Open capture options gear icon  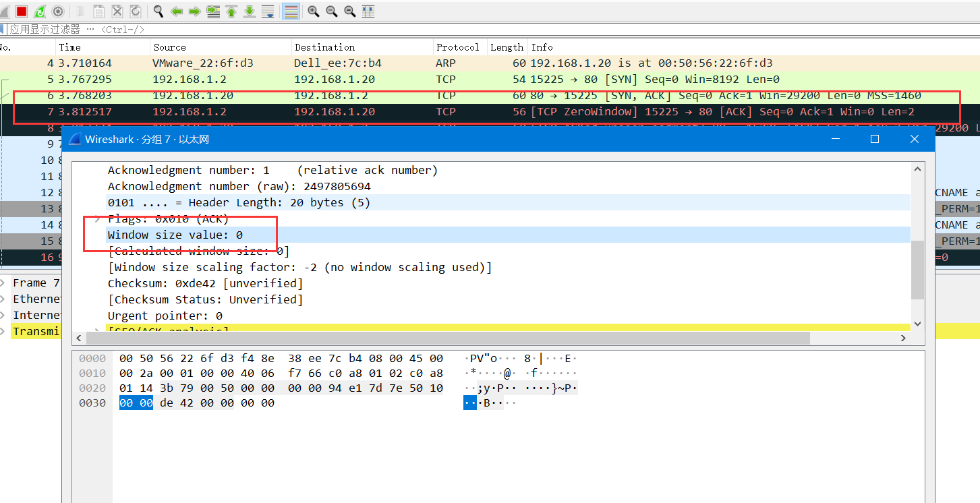58,11
